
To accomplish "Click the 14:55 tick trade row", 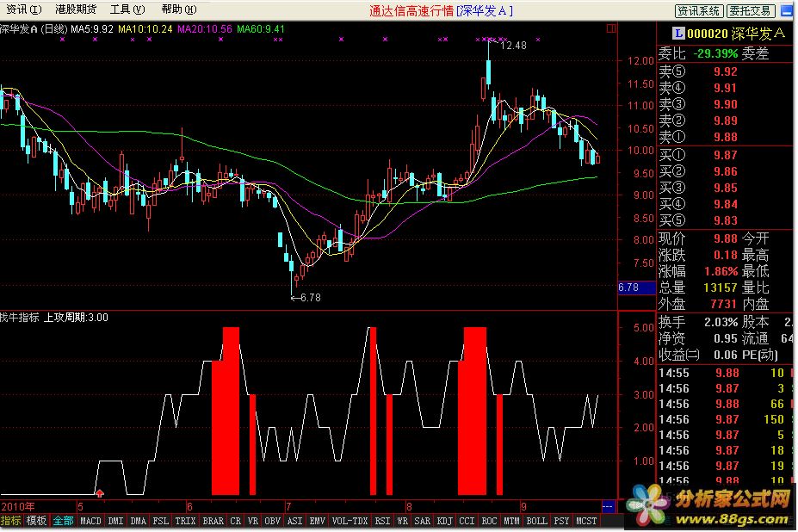I will [725, 373].
